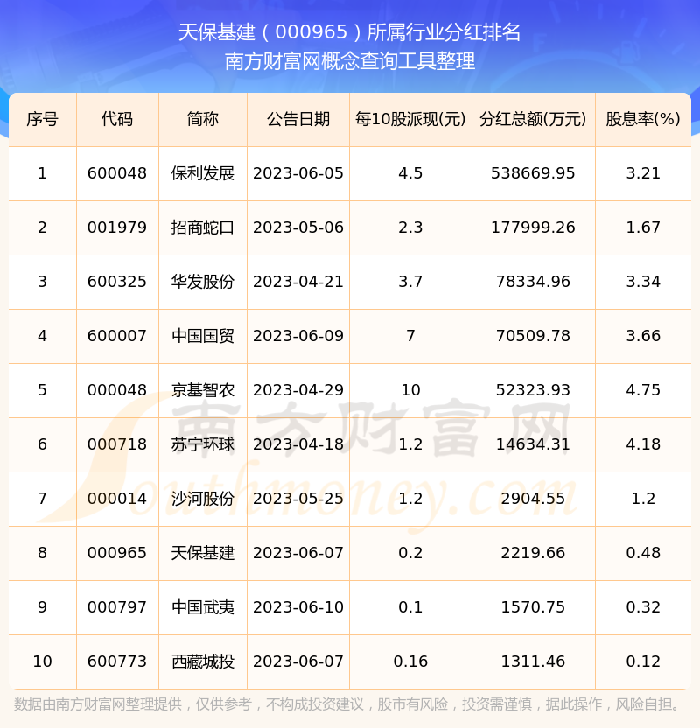Select the 天保基建 row name
700x728 pixels.
click(203, 553)
